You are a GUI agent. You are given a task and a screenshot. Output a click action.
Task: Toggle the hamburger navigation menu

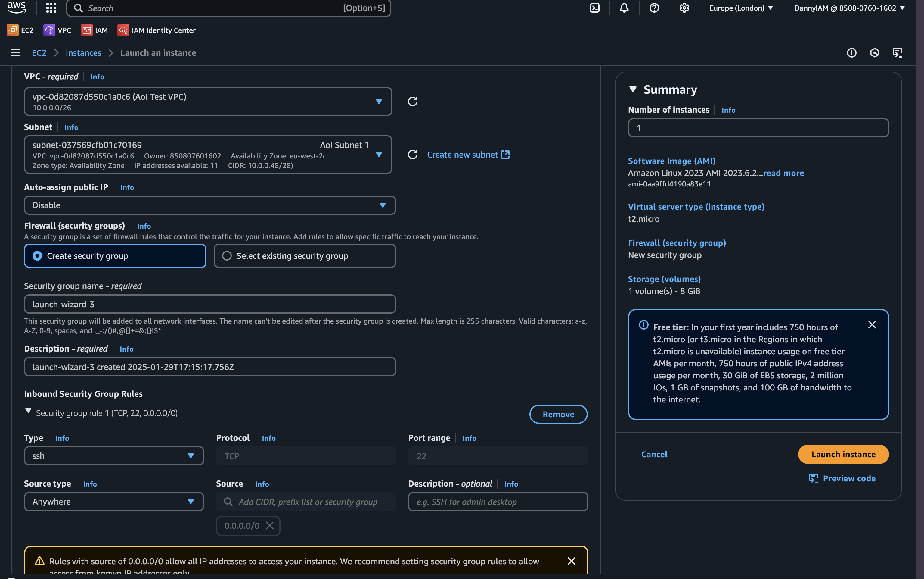pos(15,53)
